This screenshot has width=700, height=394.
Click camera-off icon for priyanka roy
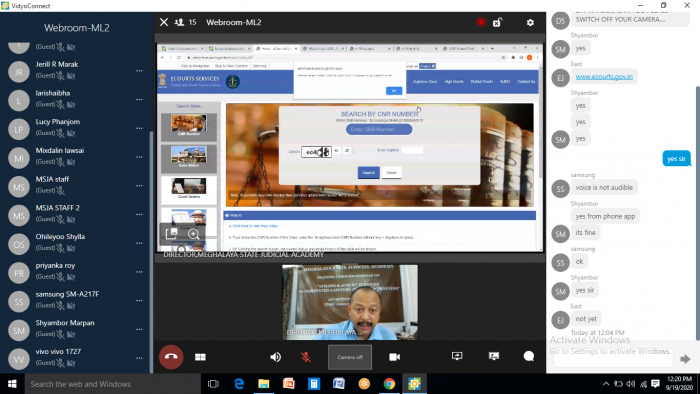71,277
